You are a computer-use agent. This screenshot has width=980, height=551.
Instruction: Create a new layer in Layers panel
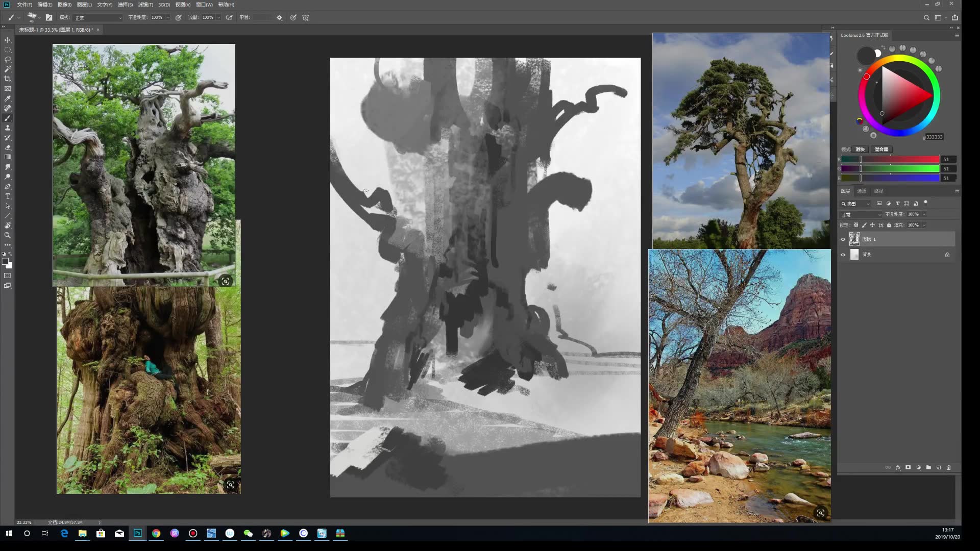pyautogui.click(x=939, y=467)
